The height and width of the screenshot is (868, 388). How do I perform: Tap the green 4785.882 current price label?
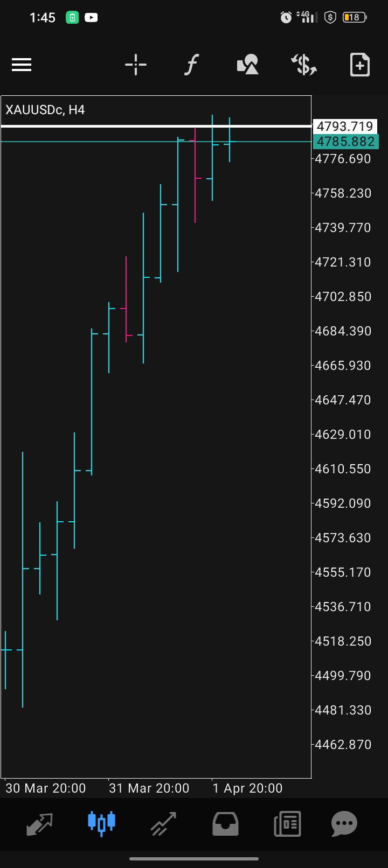345,142
